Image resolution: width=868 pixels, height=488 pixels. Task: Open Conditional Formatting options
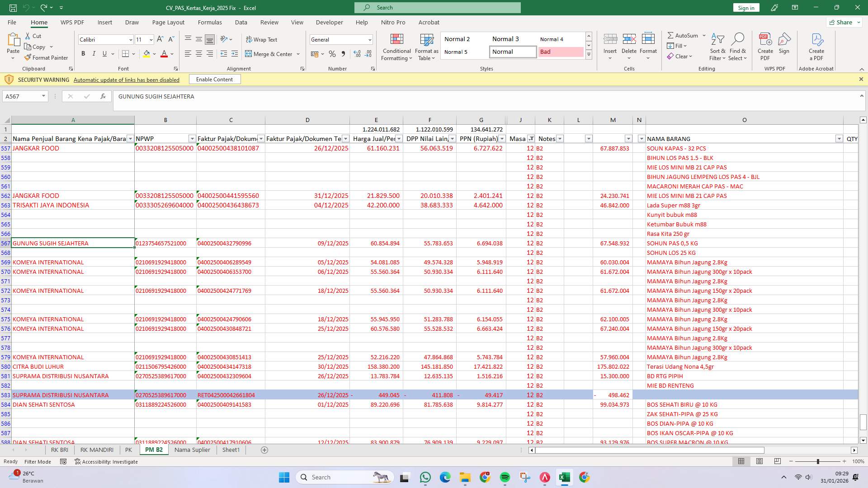396,47
